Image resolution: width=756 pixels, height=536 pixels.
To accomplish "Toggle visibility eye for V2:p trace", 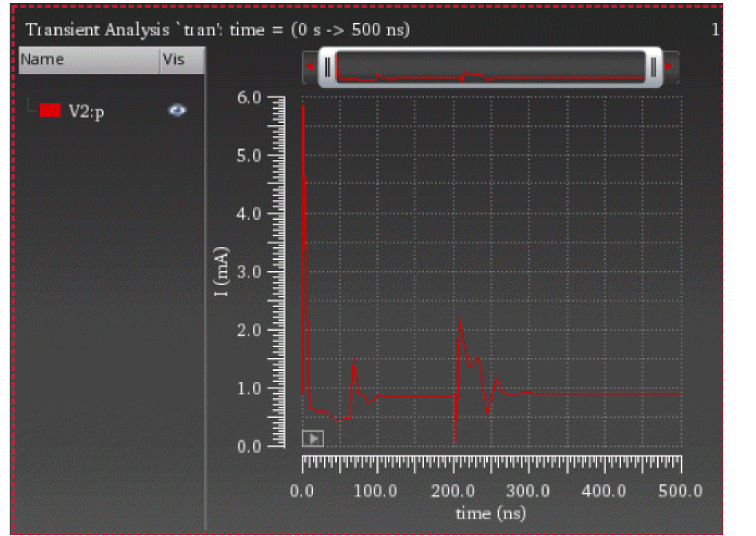I will (177, 110).
